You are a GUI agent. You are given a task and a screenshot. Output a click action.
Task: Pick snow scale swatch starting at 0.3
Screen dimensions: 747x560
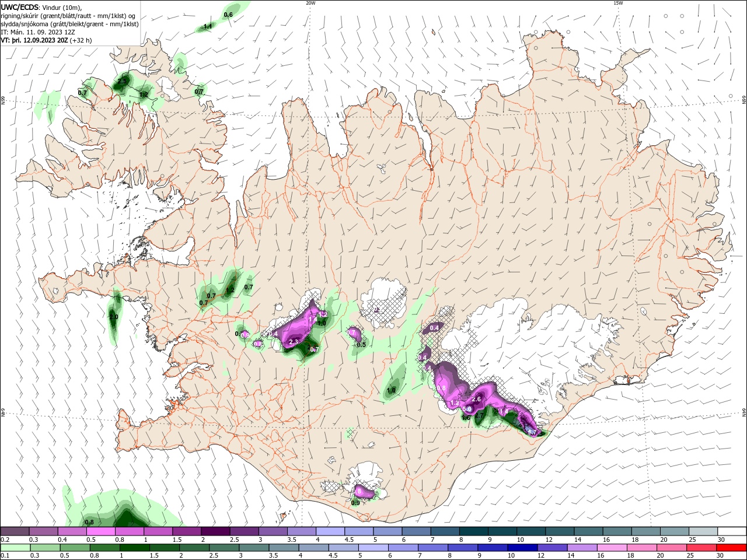pos(44,531)
